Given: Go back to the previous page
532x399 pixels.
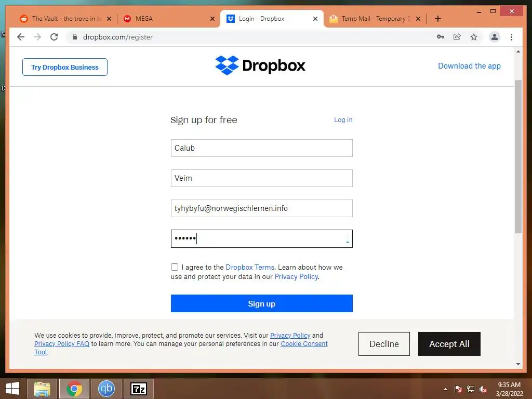Looking at the screenshot, I should (x=21, y=37).
